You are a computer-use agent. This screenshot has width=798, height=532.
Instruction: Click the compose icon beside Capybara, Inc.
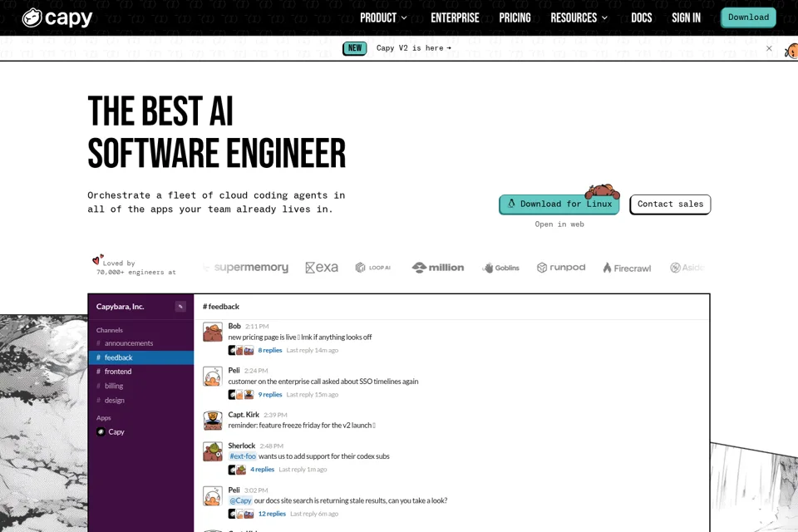180,307
